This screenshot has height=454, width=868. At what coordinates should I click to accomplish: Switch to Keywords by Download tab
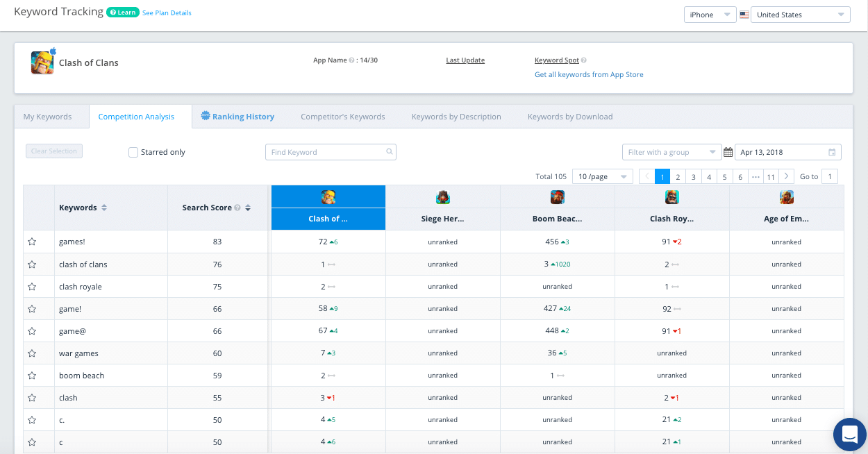coord(570,117)
